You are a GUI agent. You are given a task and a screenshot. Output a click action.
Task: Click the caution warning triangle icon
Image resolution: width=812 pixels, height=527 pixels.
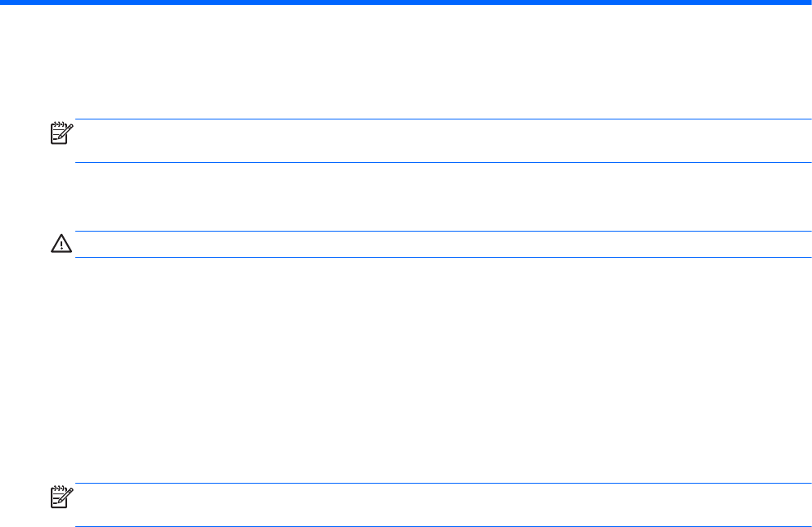tap(58, 244)
